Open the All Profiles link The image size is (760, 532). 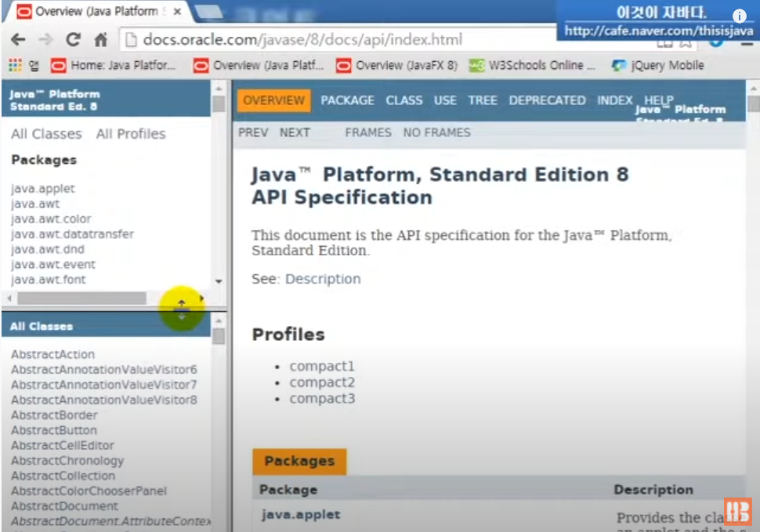131,134
